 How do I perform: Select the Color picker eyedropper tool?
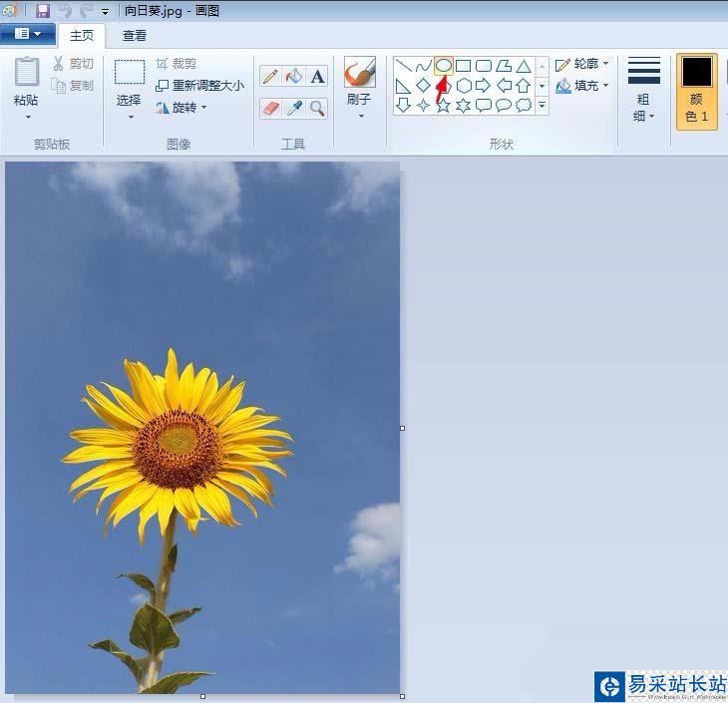[x=294, y=108]
